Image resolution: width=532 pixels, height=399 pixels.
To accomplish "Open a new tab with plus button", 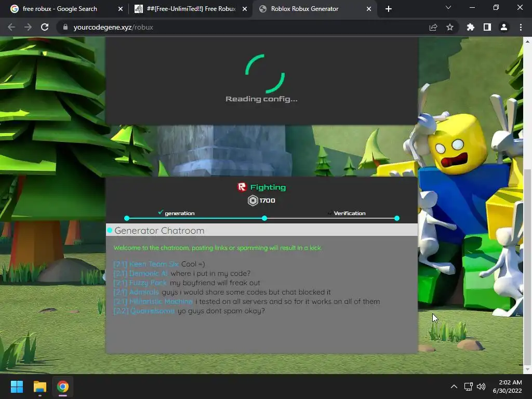I will 389,9.
